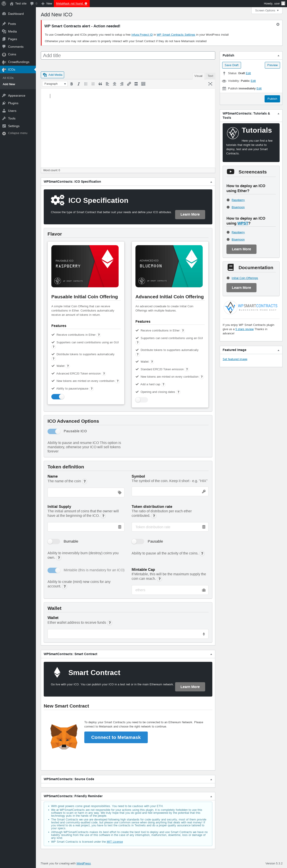Collapse the Publish meta box arrow
This screenshot has width=287, height=868.
(278, 56)
